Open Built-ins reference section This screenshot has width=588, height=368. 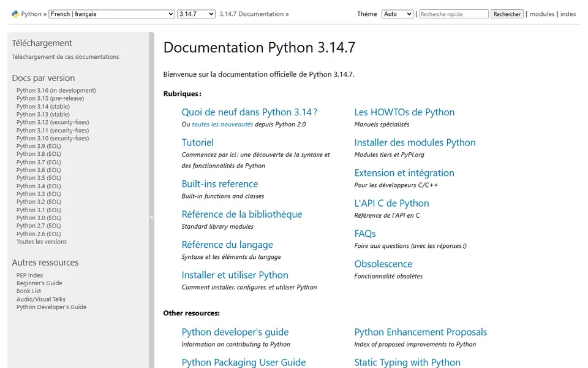220,184
